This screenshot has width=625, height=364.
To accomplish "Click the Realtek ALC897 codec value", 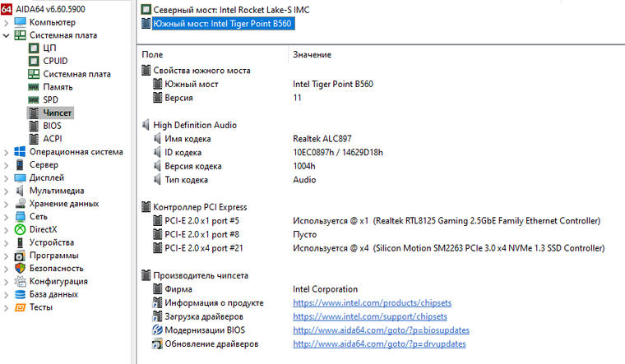I will tap(322, 139).
